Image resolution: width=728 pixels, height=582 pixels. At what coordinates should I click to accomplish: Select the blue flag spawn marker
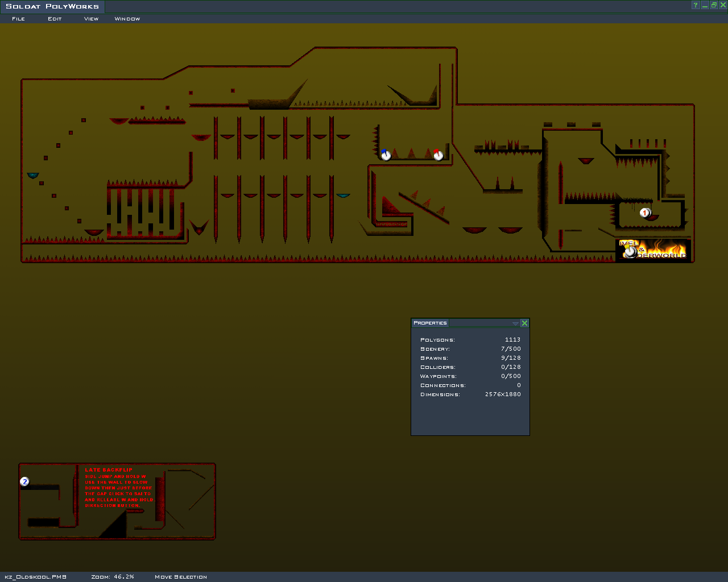click(x=386, y=155)
